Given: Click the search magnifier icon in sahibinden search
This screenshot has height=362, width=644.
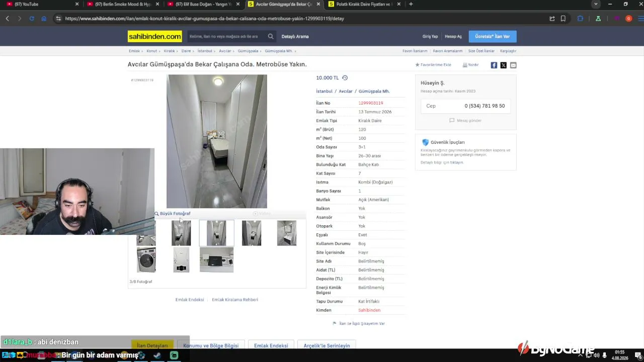Looking at the screenshot, I should point(271,36).
